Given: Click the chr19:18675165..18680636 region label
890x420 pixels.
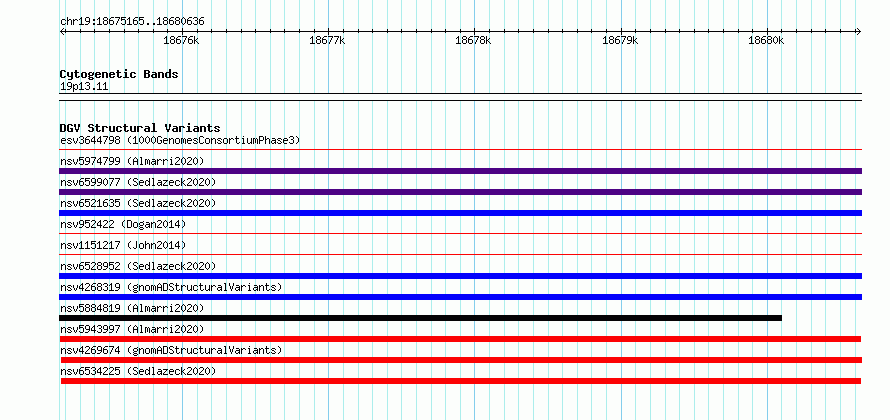Looking at the screenshot, I should coord(132,22).
